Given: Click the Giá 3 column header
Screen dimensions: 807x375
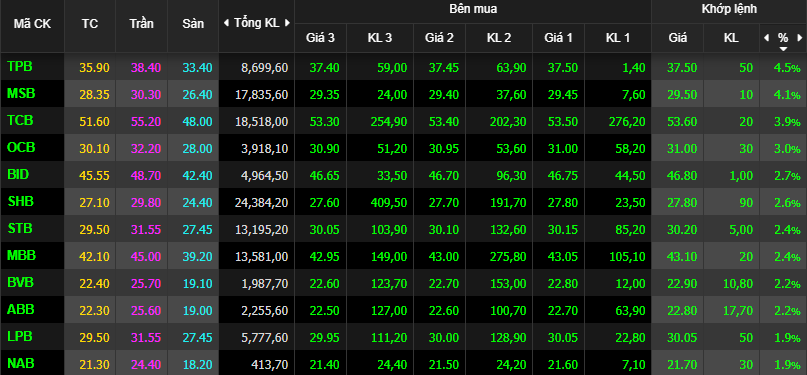Looking at the screenshot, I should [320, 38].
